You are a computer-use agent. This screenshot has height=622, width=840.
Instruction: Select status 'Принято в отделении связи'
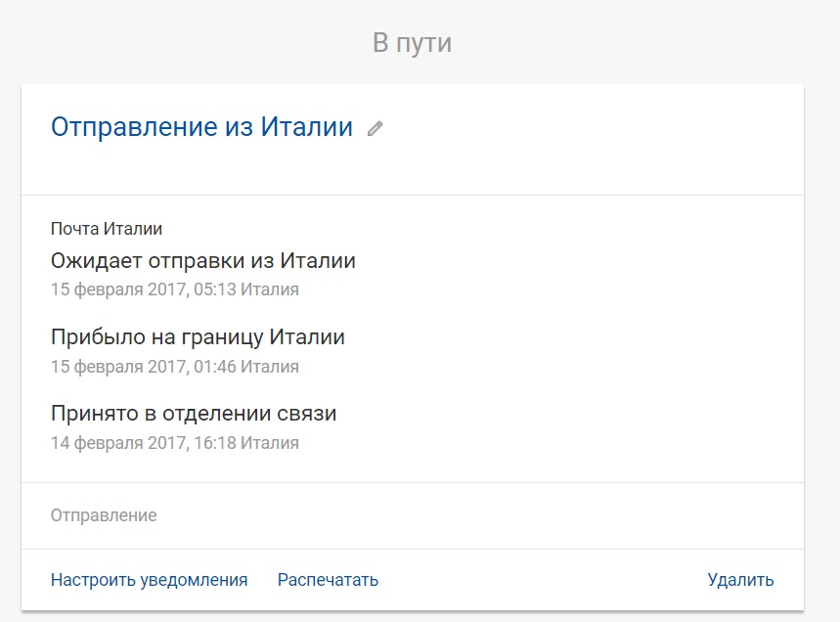194,414
